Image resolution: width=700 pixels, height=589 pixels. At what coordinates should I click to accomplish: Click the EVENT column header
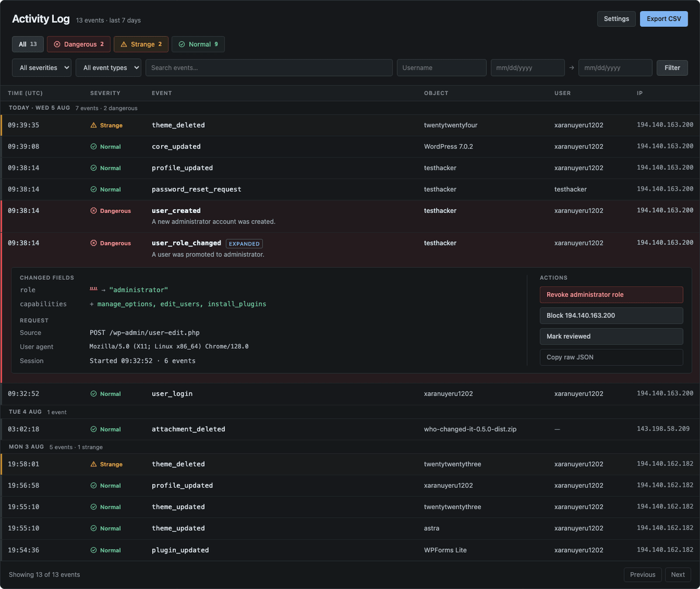point(162,93)
